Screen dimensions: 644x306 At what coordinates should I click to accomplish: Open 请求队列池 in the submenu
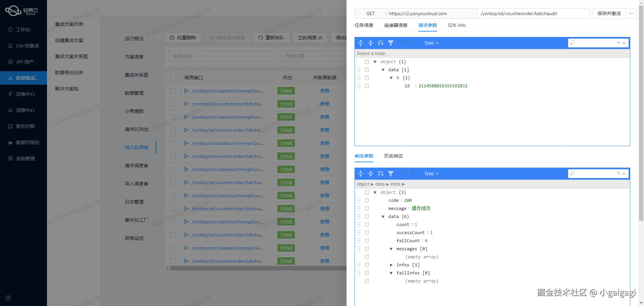point(137,129)
